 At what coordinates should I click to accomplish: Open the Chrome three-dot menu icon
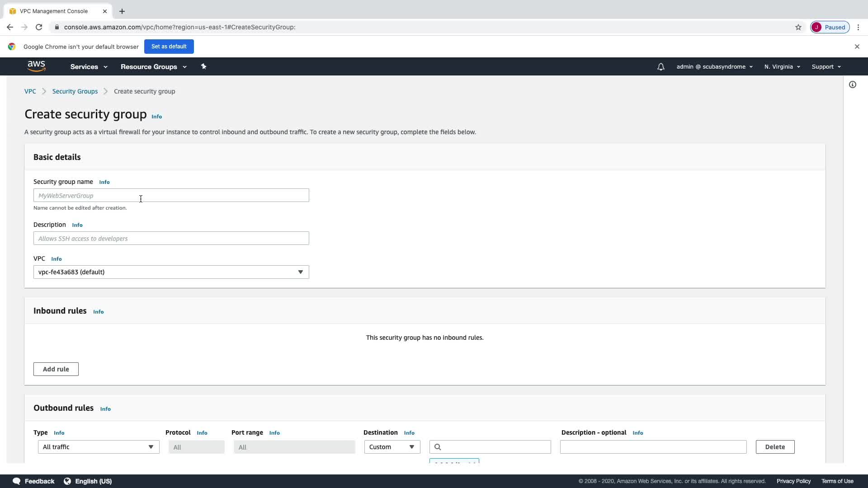(858, 27)
